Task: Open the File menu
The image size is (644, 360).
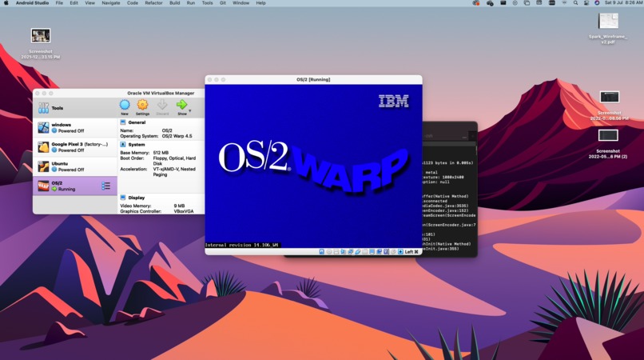Action: pyautogui.click(x=59, y=3)
